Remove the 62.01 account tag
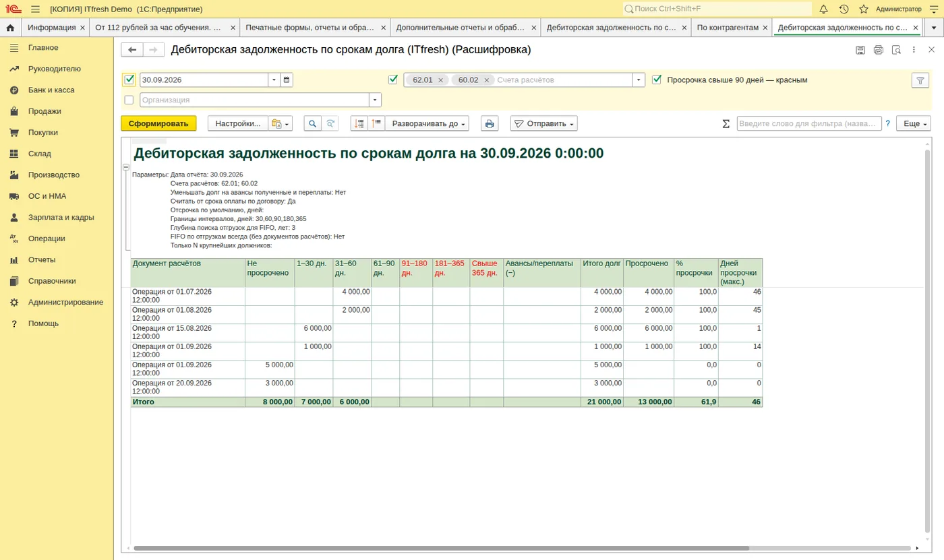 440,80
